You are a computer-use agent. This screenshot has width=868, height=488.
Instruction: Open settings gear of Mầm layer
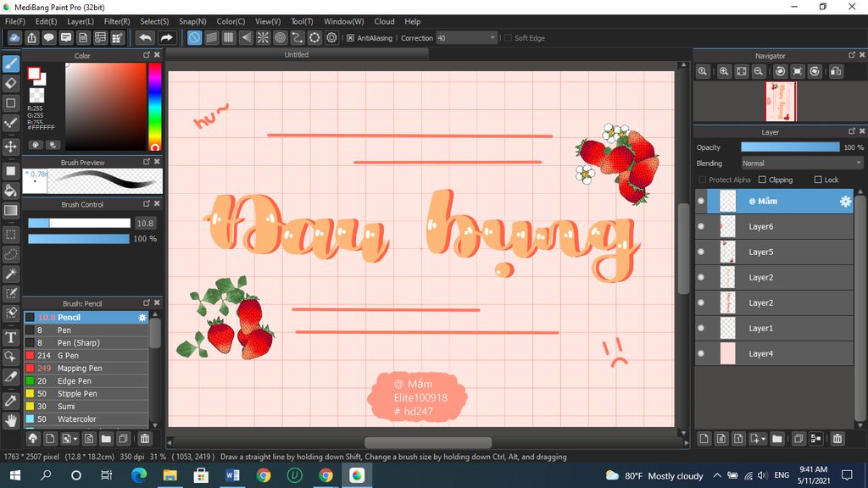845,202
